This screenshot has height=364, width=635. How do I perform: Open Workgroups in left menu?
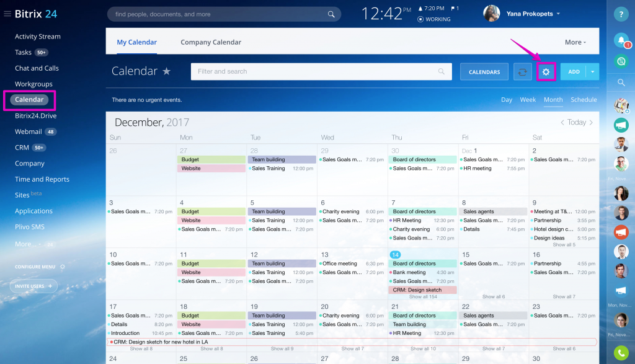pos(33,84)
